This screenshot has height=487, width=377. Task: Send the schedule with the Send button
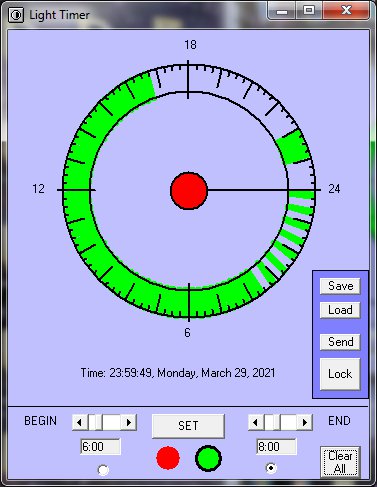coord(340,342)
